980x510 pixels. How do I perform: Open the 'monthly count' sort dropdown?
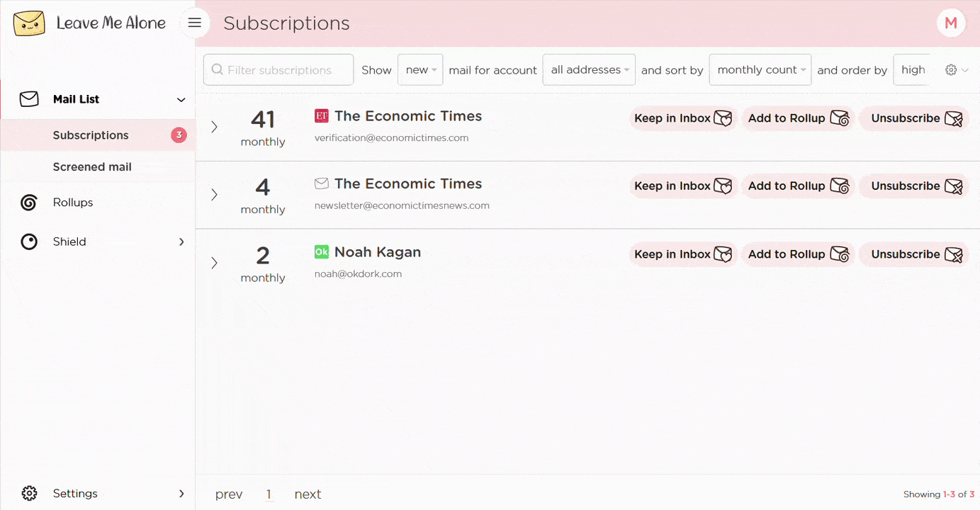point(760,70)
